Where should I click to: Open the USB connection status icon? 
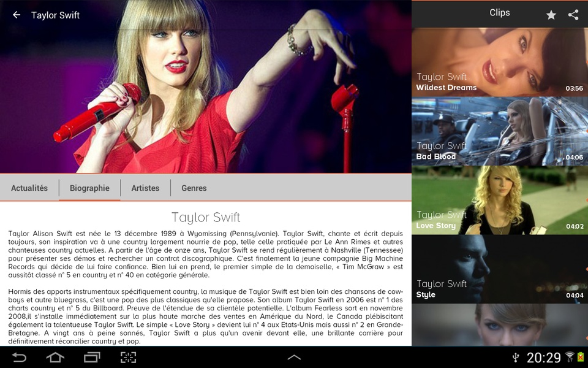pyautogui.click(x=516, y=357)
